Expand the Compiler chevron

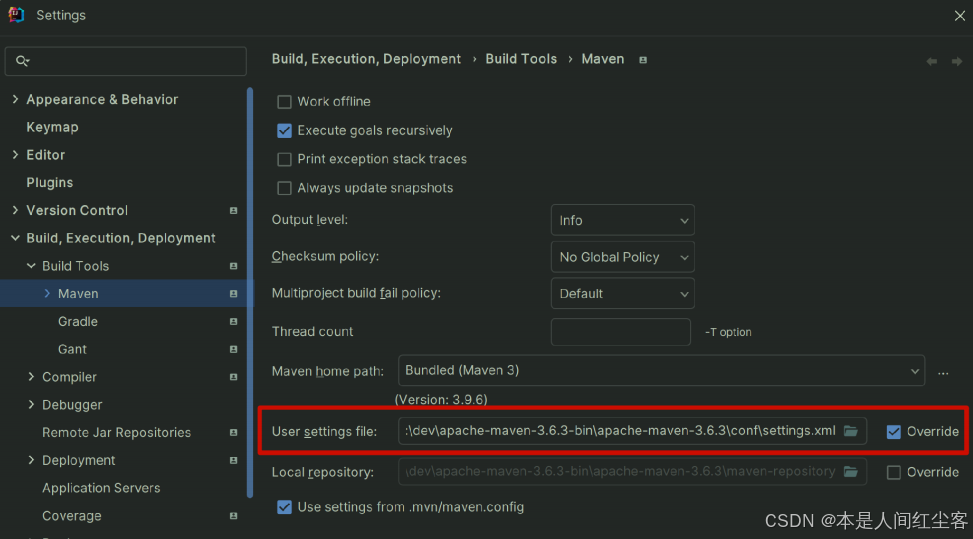click(31, 377)
